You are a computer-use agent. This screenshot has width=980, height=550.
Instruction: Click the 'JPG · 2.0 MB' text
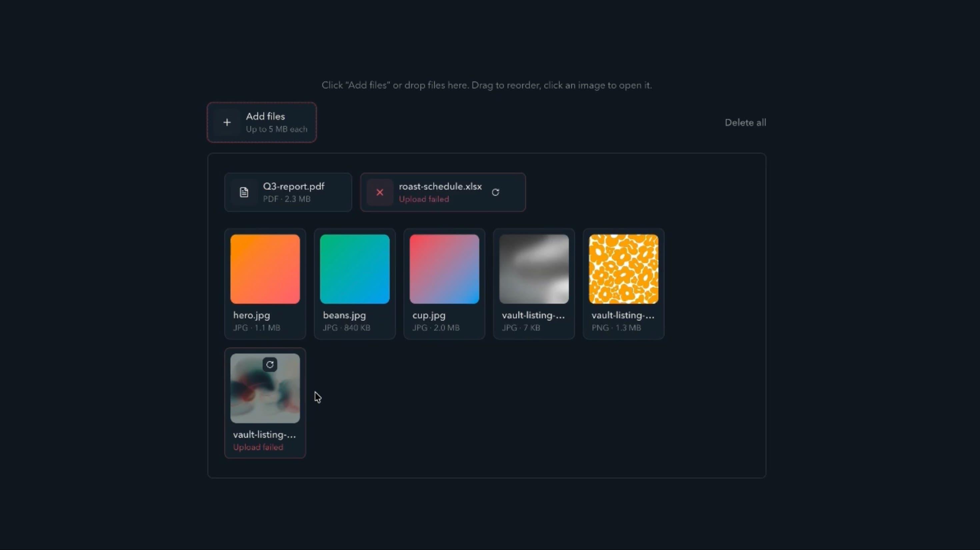coord(436,328)
